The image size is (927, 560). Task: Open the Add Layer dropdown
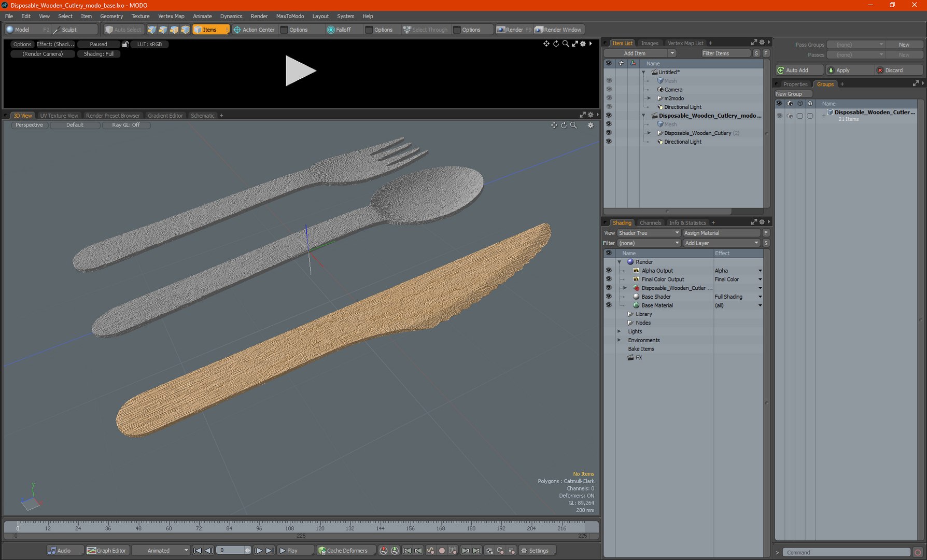[721, 243]
